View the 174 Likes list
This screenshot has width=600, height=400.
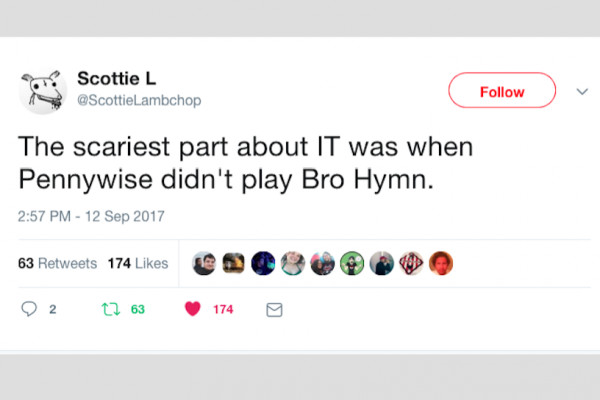pos(137,263)
